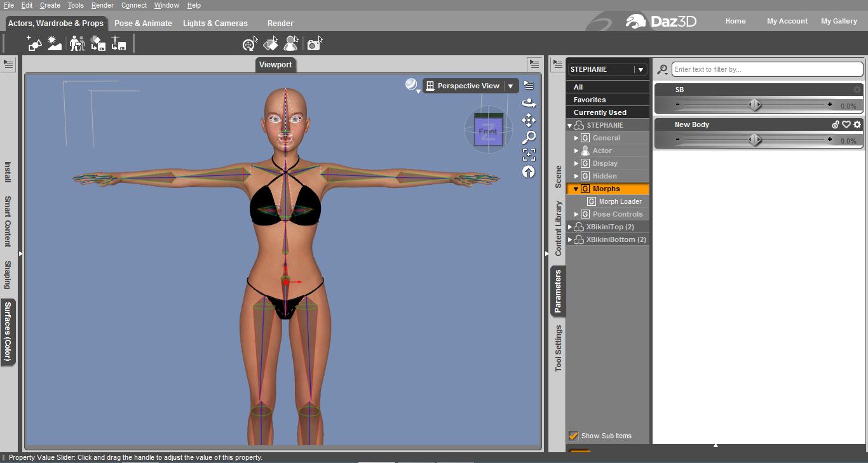Open the pane options icon above the viewport's right edge
The height and width of the screenshot is (463, 868).
534,64
